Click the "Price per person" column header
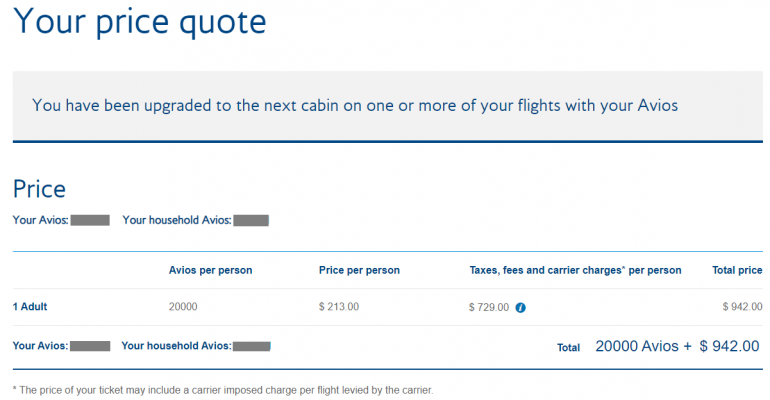770x400 pixels. click(x=358, y=270)
